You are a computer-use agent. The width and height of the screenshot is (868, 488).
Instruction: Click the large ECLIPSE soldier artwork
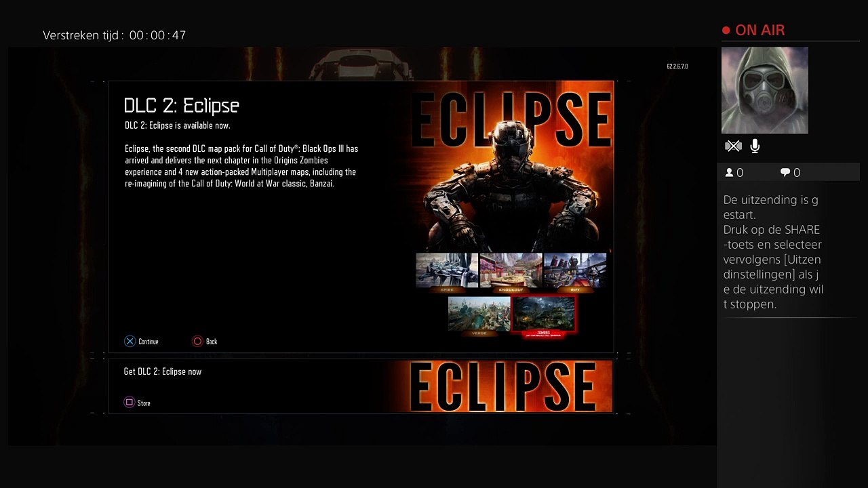511,166
